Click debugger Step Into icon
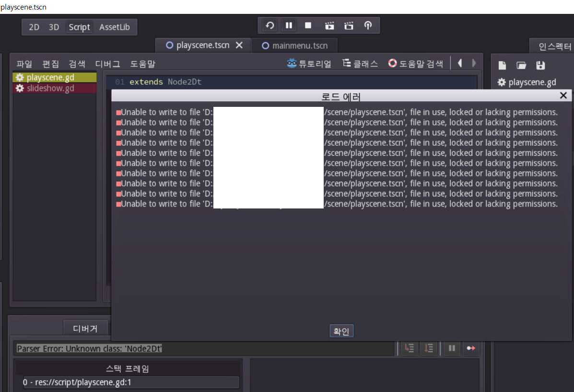 click(409, 348)
